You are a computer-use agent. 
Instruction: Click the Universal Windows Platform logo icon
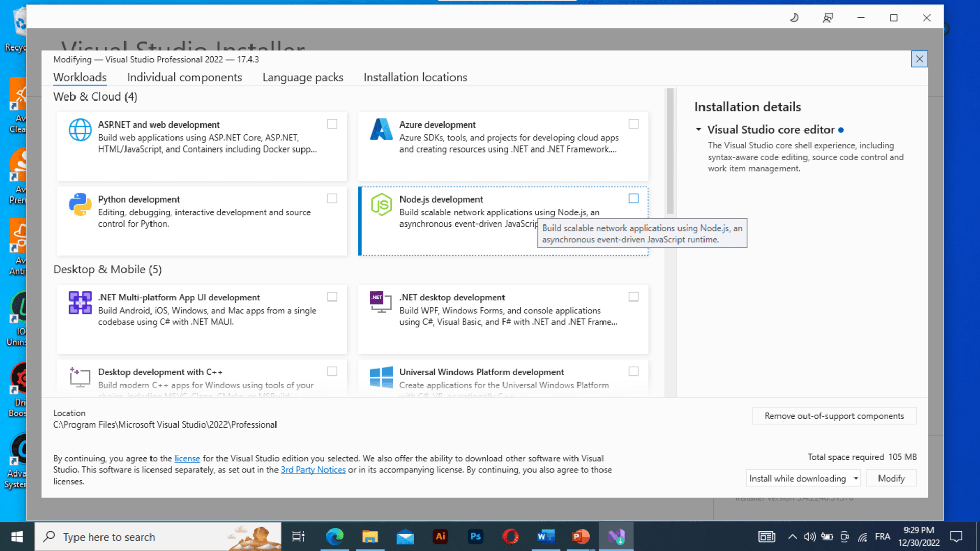click(381, 378)
